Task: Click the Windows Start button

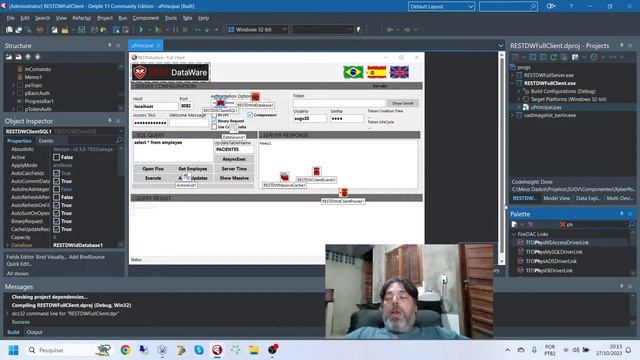Action: pos(13,350)
